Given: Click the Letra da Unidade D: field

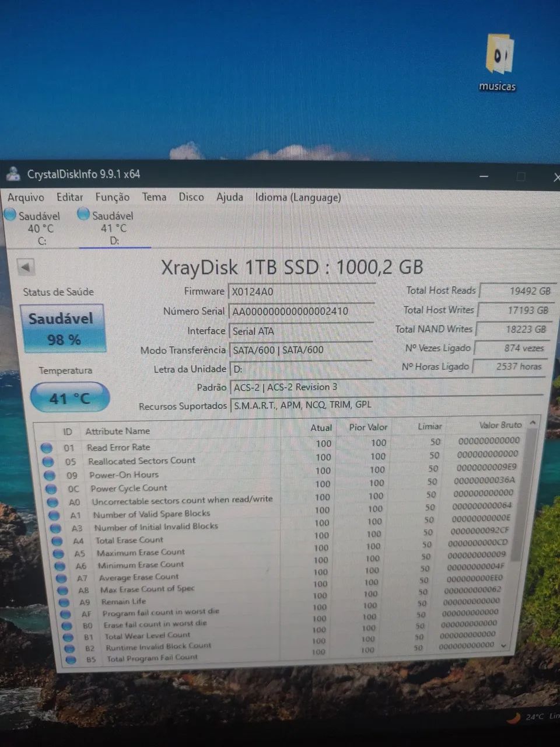Looking at the screenshot, I should coord(300,369).
